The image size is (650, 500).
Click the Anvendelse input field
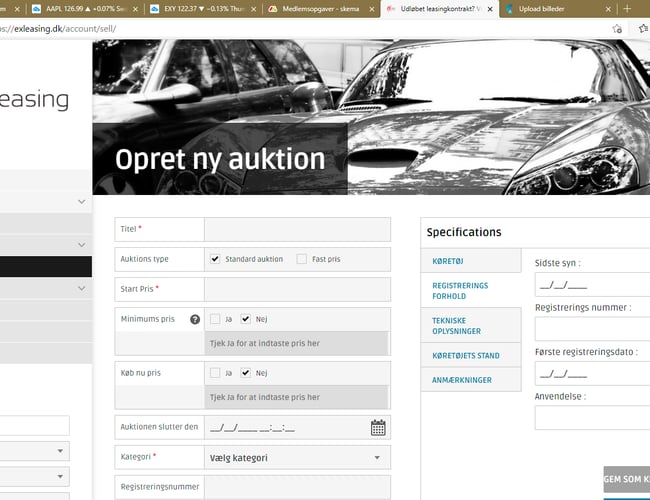(x=592, y=418)
